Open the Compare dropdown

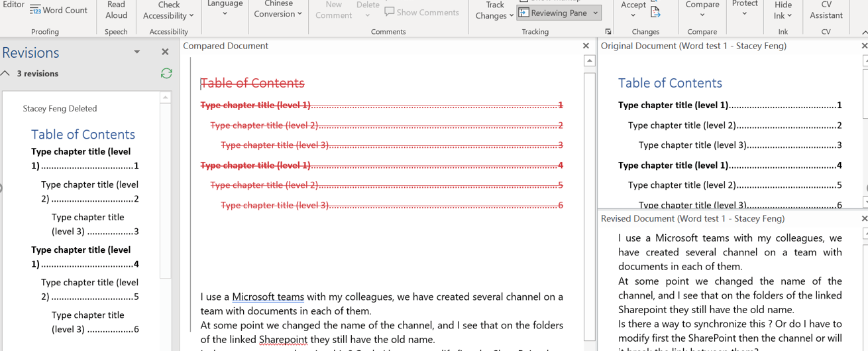coord(702,9)
